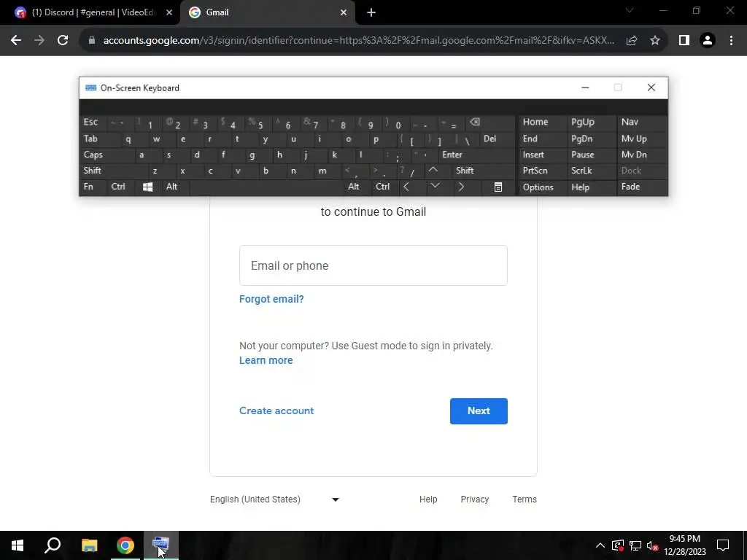
Task: Click the space bar on On-Screen Keyboard
Action: pos(267,187)
